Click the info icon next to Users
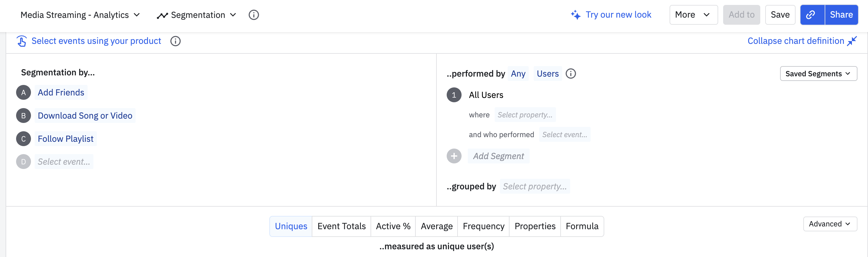This screenshot has width=868, height=257. (571, 74)
